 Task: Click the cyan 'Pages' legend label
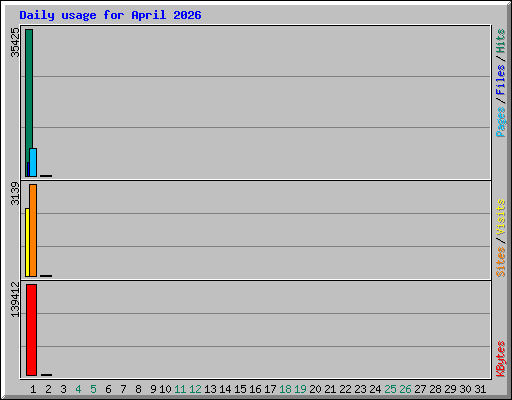[x=501, y=122]
